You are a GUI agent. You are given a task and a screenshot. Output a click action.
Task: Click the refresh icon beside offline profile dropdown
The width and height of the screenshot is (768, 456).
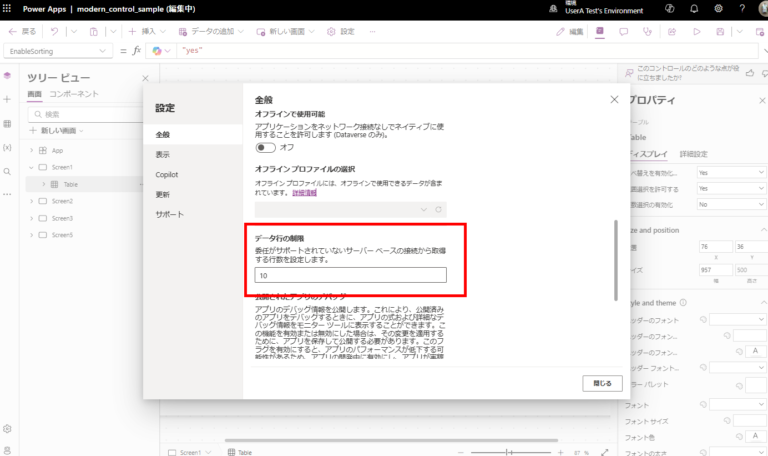click(x=438, y=209)
